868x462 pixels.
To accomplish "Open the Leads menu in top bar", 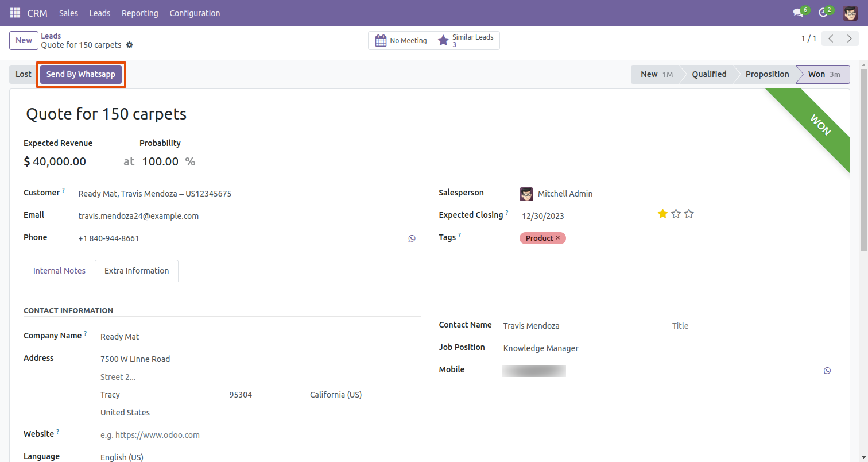I will pyautogui.click(x=100, y=13).
